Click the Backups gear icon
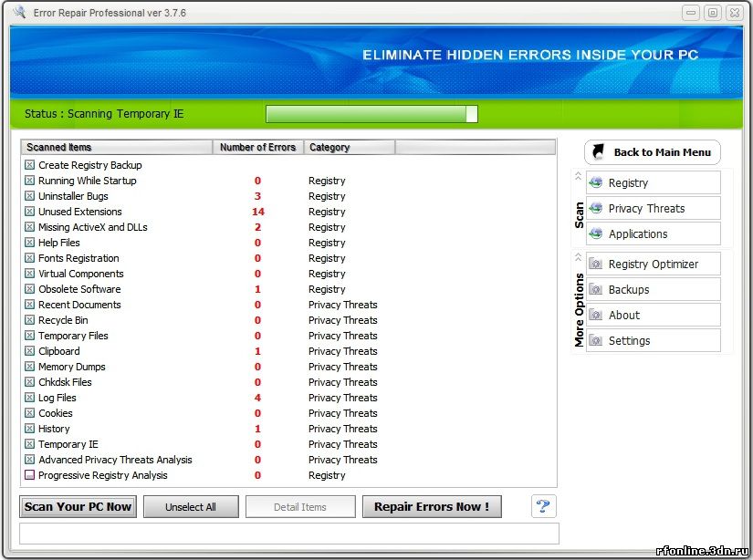The width and height of the screenshot is (753, 560). [x=596, y=289]
